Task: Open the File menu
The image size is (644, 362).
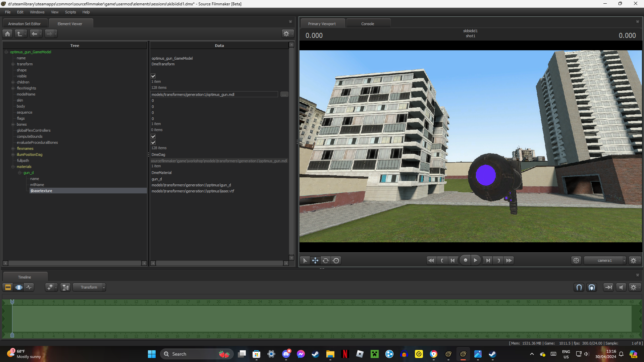Action: coord(8,12)
